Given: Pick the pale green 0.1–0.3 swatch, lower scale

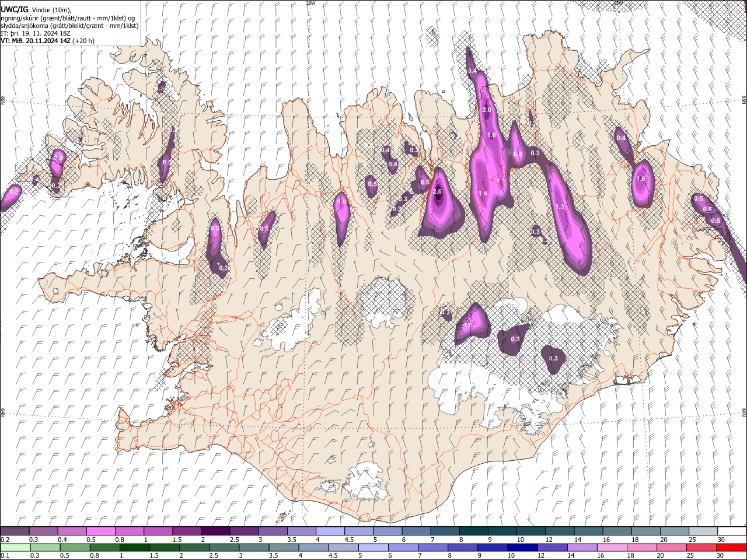Looking at the screenshot, I should click(x=15, y=547).
